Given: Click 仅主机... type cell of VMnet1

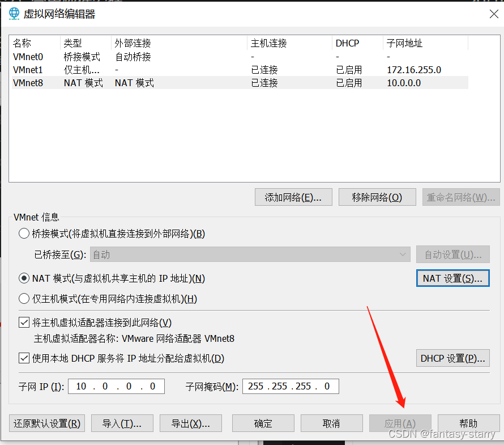Looking at the screenshot, I should (x=82, y=70).
